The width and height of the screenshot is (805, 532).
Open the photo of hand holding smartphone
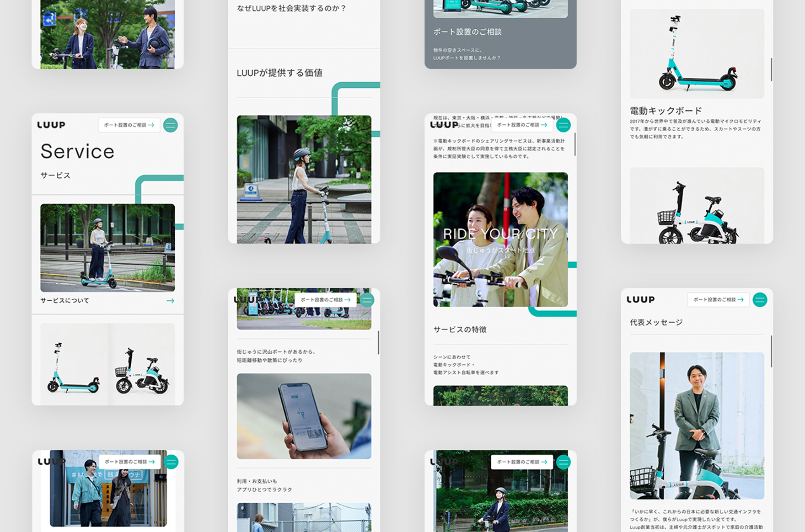(x=304, y=416)
